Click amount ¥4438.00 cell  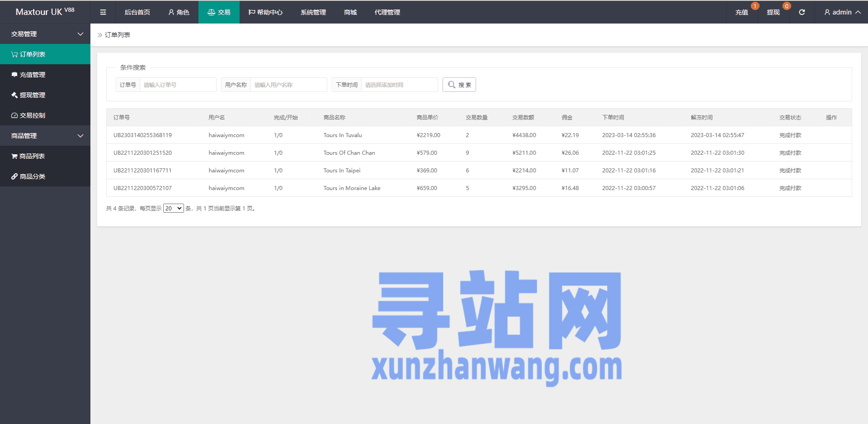[x=524, y=135]
